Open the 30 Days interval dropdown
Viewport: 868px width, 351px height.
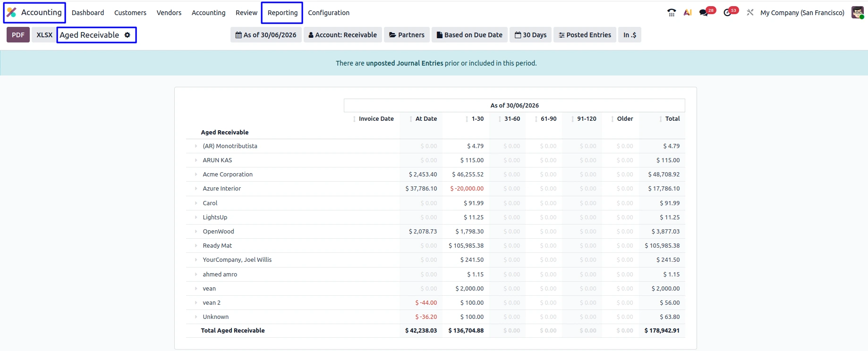[530, 35]
